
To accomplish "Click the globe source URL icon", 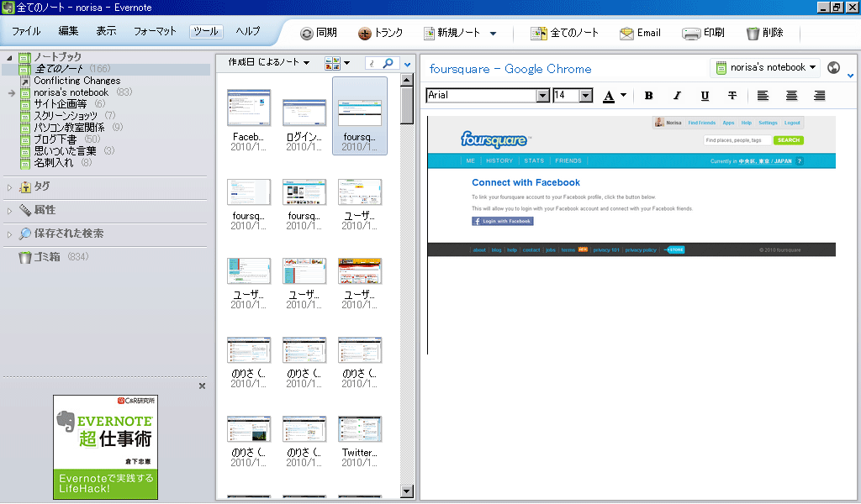I will coord(833,67).
